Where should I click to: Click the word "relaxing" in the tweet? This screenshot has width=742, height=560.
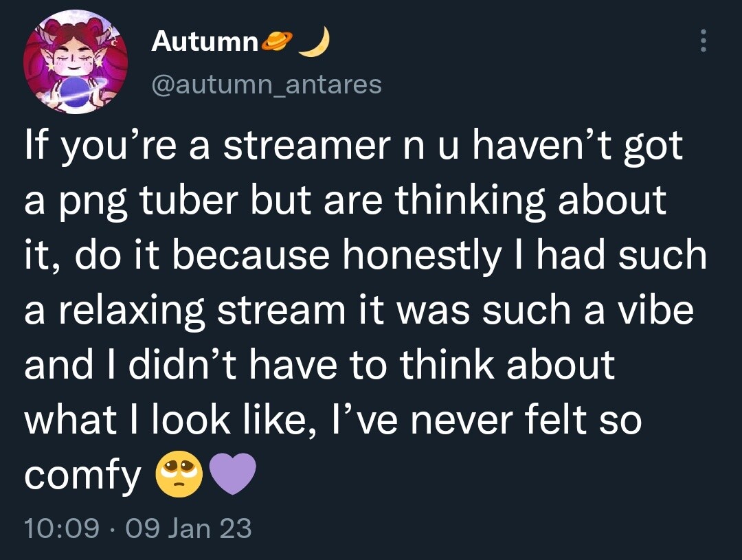pyautogui.click(x=131, y=311)
